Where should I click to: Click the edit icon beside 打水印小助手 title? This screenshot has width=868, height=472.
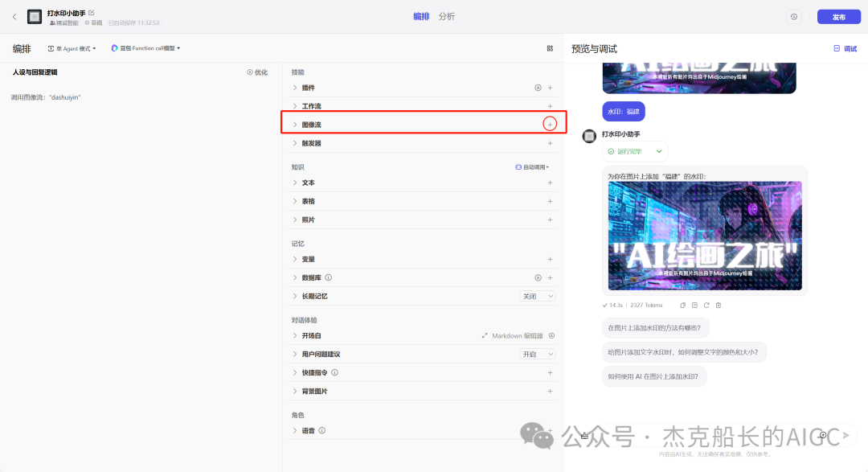tap(92, 13)
